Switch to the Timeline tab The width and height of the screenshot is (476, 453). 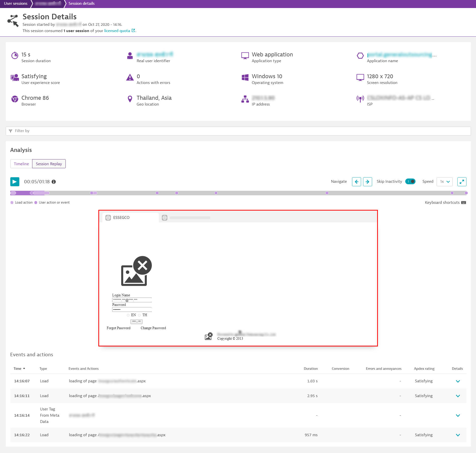pos(21,164)
